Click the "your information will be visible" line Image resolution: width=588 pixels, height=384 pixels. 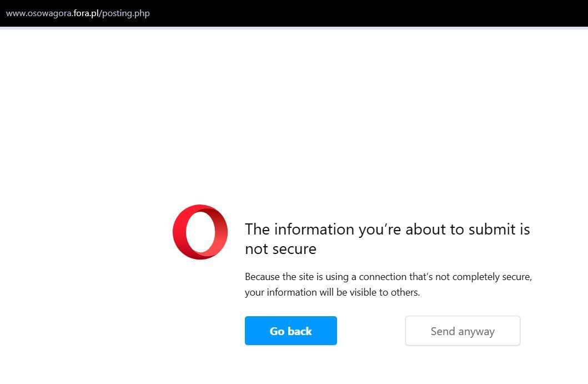[x=332, y=292]
